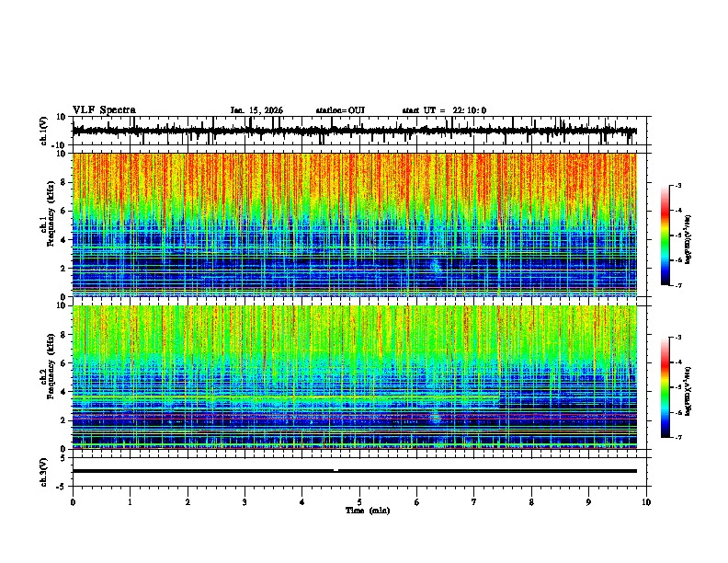Click the "VLF Spectra" title text
Screen dimensions: 728x563
104,110
